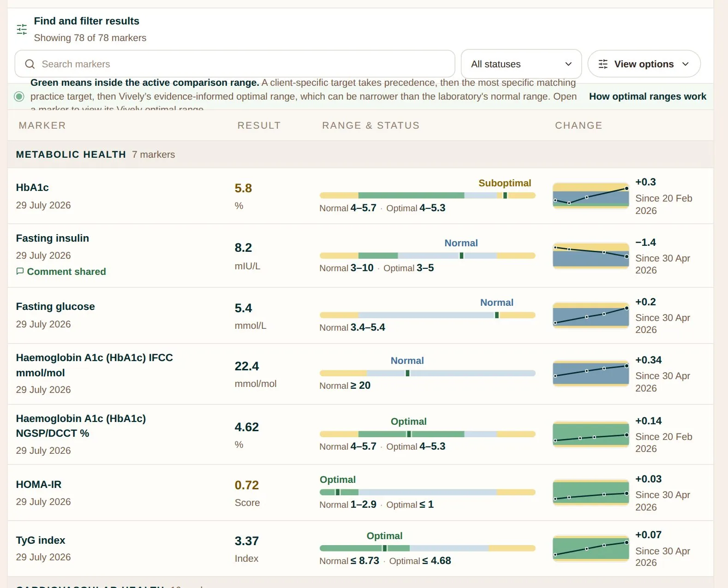The height and width of the screenshot is (588, 728).
Task: Click the CHANGE column header
Action: click(x=579, y=125)
